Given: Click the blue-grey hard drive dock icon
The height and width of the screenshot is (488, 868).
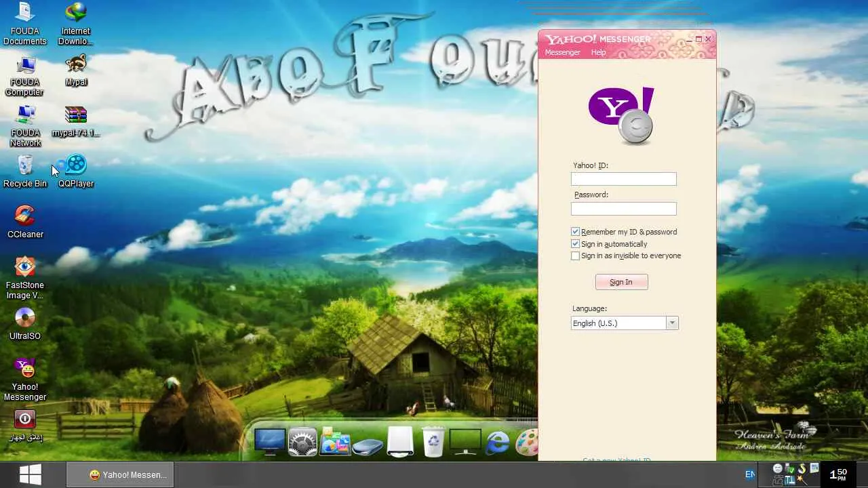Looking at the screenshot, I should pyautogui.click(x=368, y=447).
